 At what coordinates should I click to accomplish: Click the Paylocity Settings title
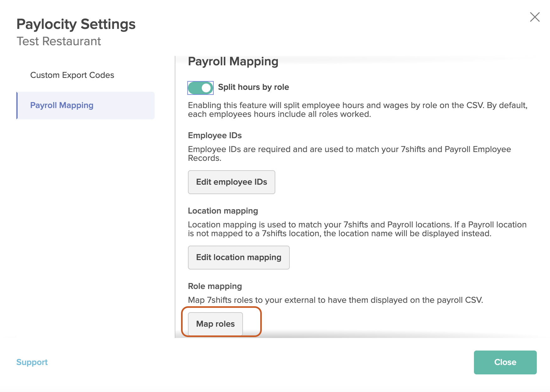pyautogui.click(x=76, y=24)
